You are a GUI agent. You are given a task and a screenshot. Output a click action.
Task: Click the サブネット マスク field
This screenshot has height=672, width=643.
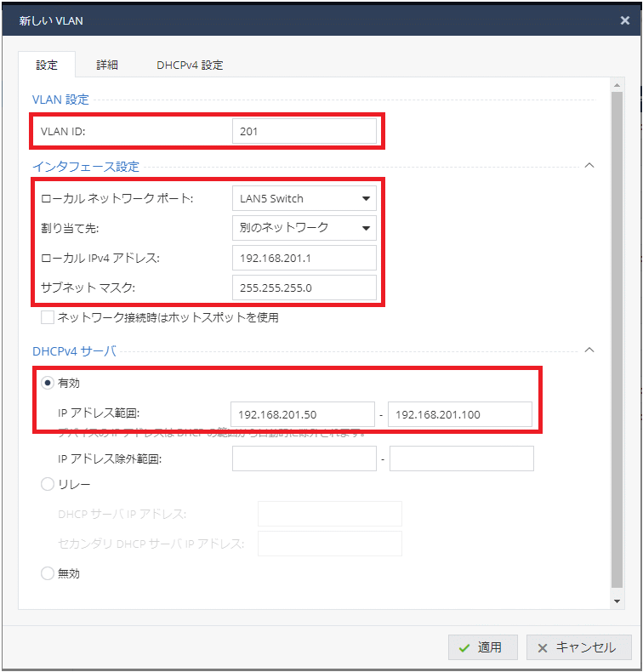(x=304, y=288)
